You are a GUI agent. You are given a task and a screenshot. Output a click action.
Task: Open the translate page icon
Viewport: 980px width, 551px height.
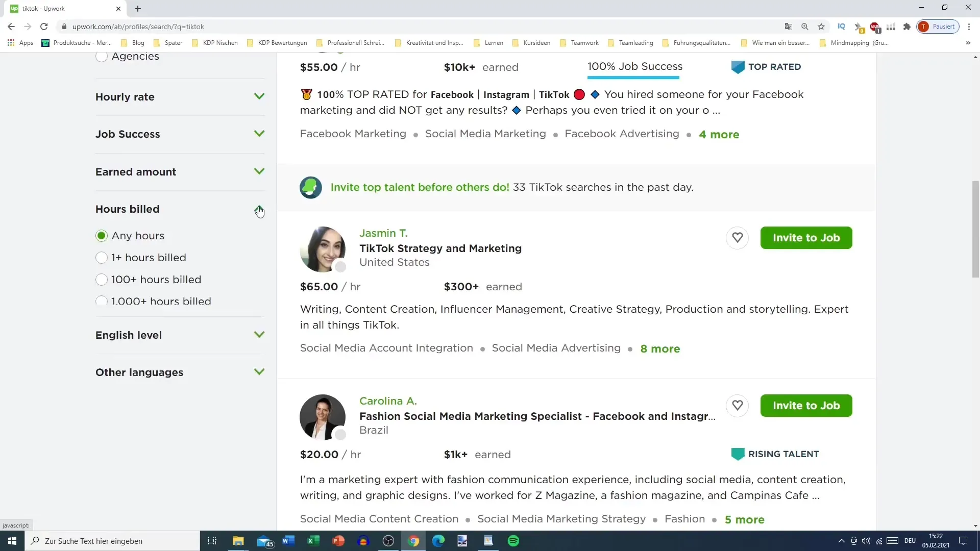pos(789,27)
